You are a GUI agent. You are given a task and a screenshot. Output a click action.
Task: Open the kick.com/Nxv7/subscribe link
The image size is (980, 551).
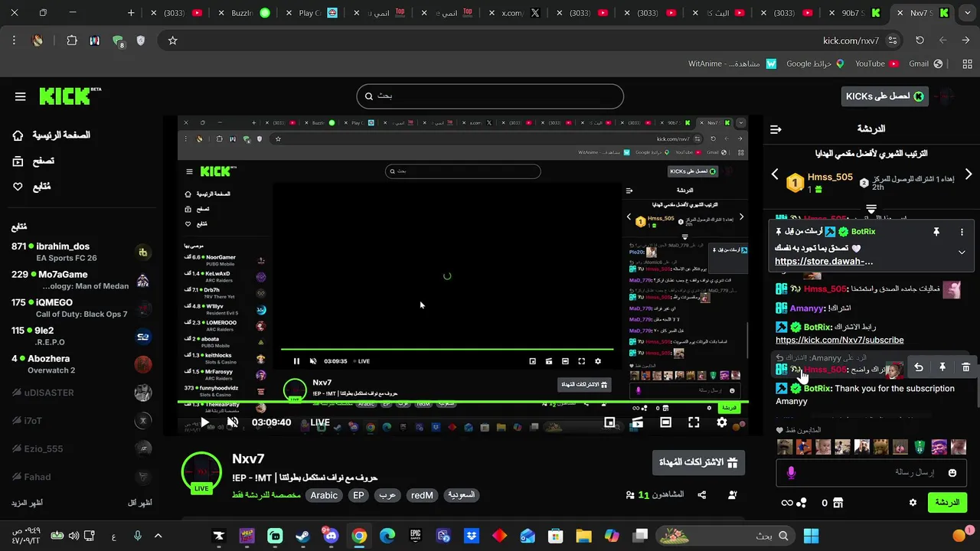pos(840,340)
